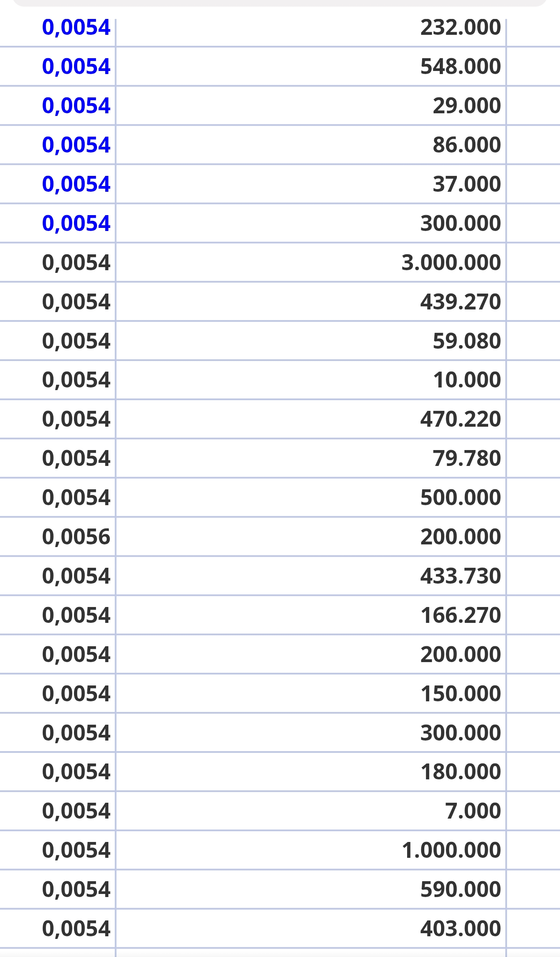Click the 150.000 volume value
This screenshot has width=560, height=957.
click(x=460, y=694)
